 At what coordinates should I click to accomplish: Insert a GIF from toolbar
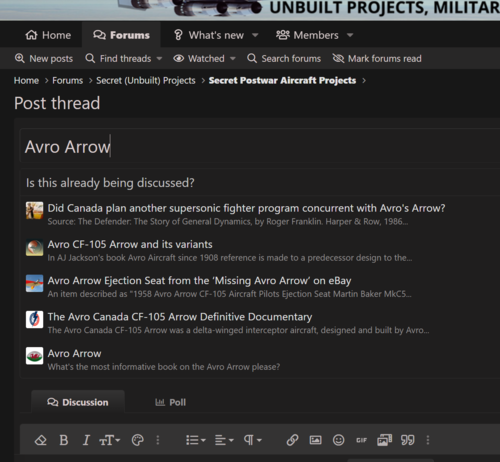(x=361, y=440)
